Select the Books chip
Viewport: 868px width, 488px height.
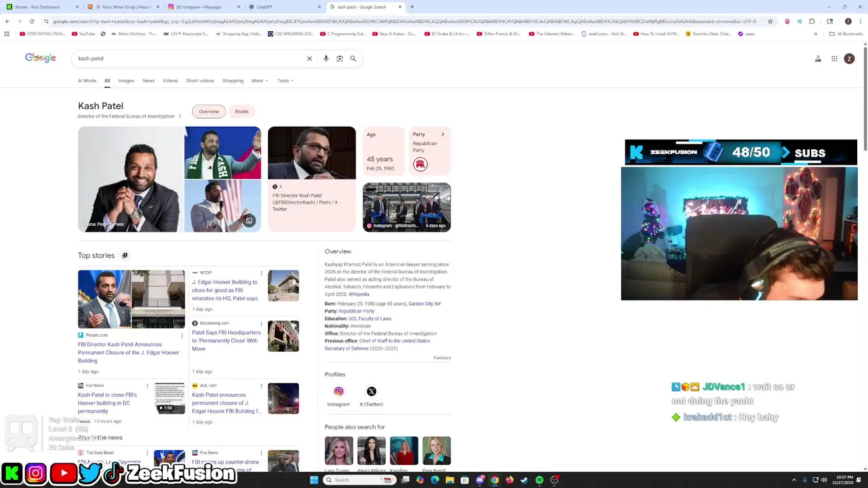pyautogui.click(x=241, y=111)
